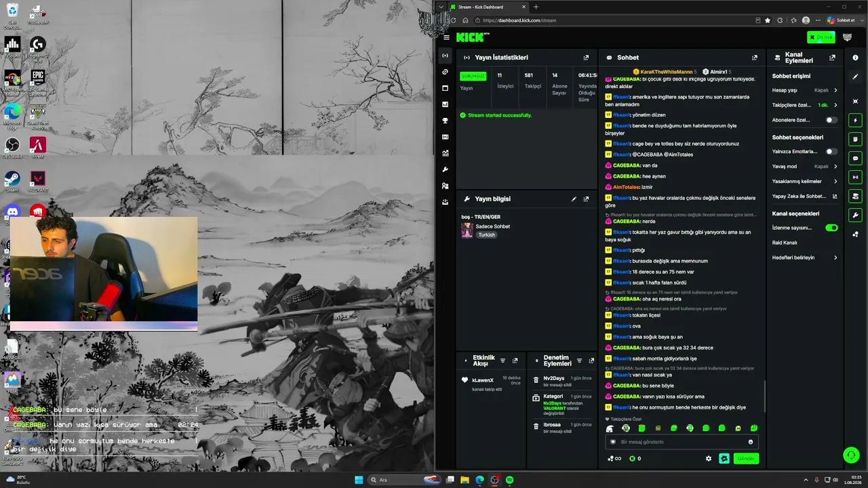Expand Yavaş mod setting
Image resolution: width=868 pixels, height=488 pixels.
[x=805, y=166]
